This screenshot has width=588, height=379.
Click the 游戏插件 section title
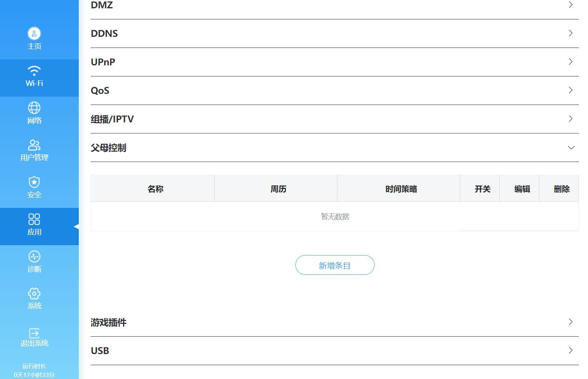(108, 322)
